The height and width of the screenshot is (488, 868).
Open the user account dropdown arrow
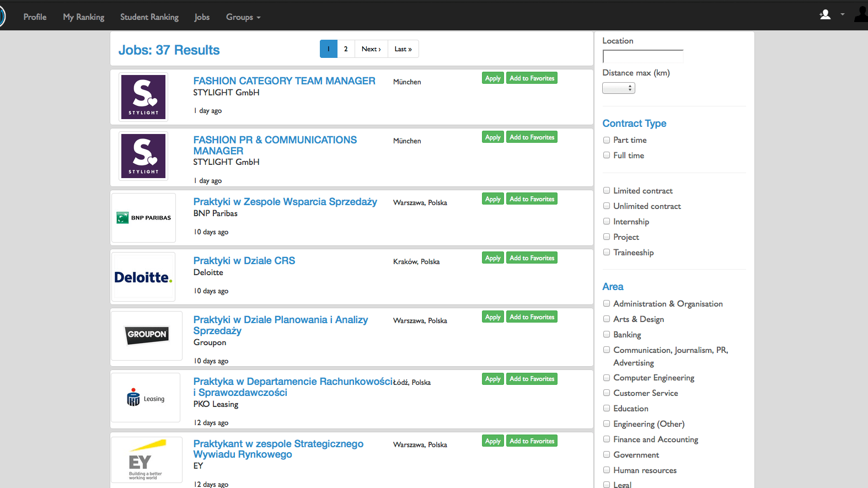pyautogui.click(x=842, y=15)
